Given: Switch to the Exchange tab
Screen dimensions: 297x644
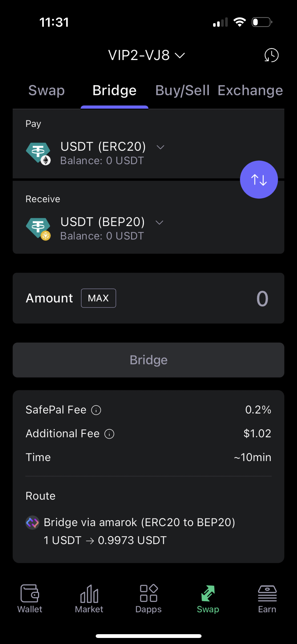Looking at the screenshot, I should tap(250, 90).
